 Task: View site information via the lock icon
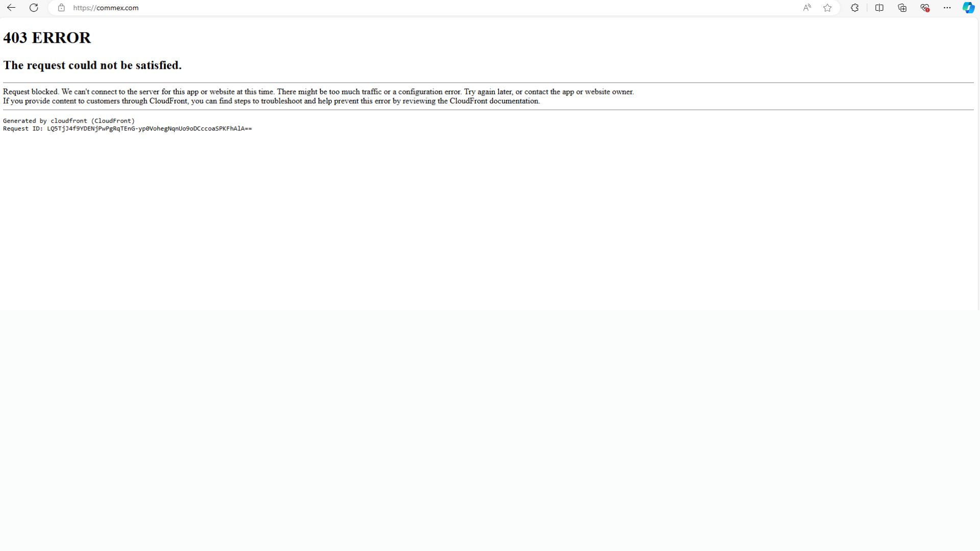61,8
